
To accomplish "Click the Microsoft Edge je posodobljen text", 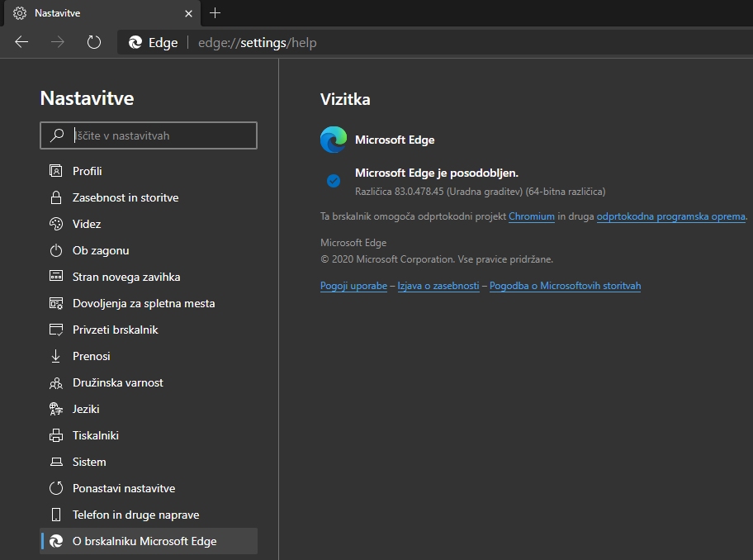I will click(x=437, y=173).
